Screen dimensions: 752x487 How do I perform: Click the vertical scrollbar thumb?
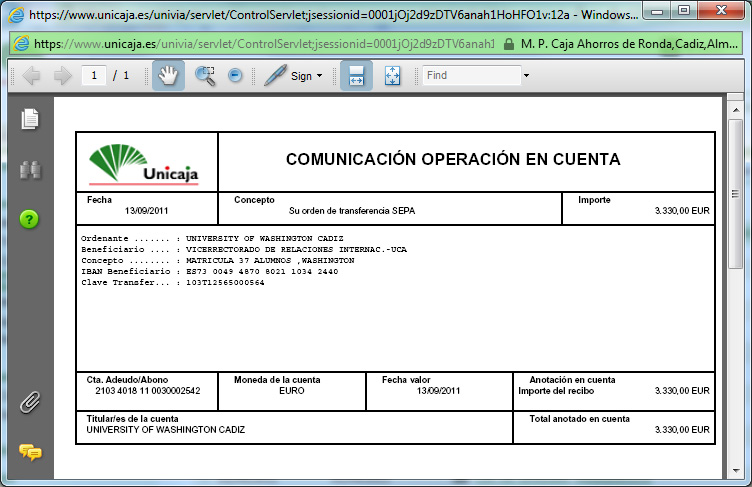735,194
